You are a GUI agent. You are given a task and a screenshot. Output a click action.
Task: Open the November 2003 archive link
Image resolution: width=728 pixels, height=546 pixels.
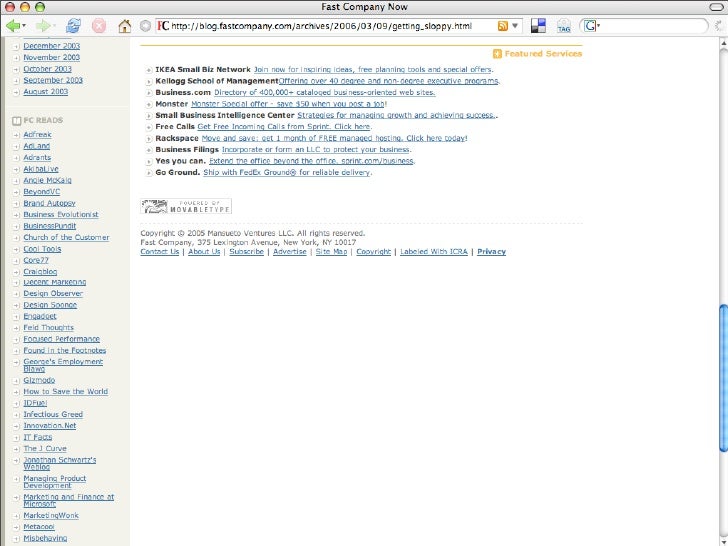(x=52, y=57)
